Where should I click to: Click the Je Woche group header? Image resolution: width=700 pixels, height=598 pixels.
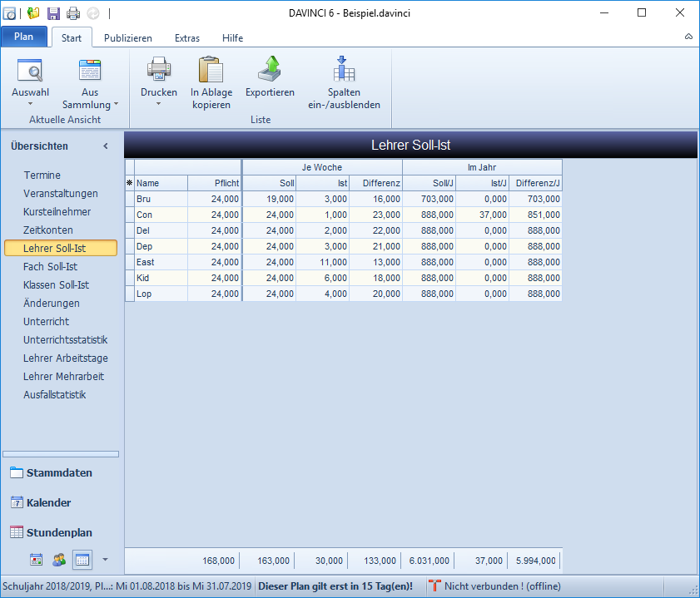tap(322, 167)
